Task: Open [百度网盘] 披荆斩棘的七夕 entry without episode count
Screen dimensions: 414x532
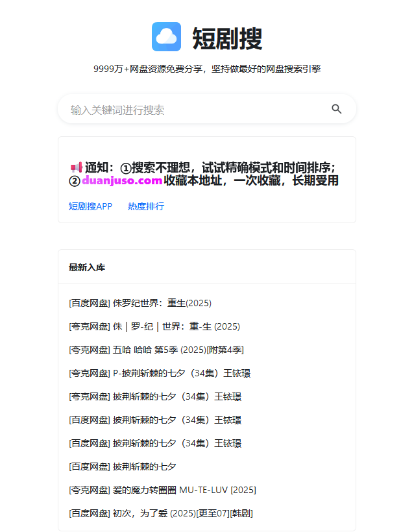Action: pyautogui.click(x=123, y=466)
